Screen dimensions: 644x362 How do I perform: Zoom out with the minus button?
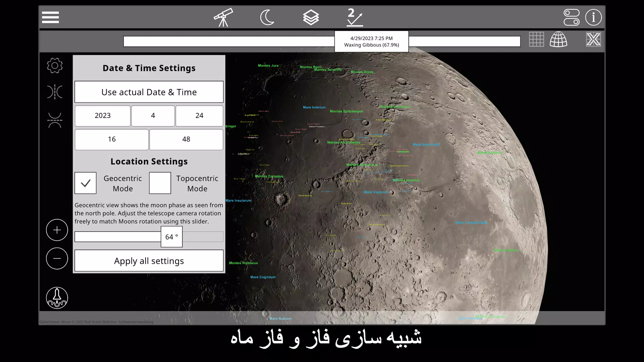click(57, 258)
